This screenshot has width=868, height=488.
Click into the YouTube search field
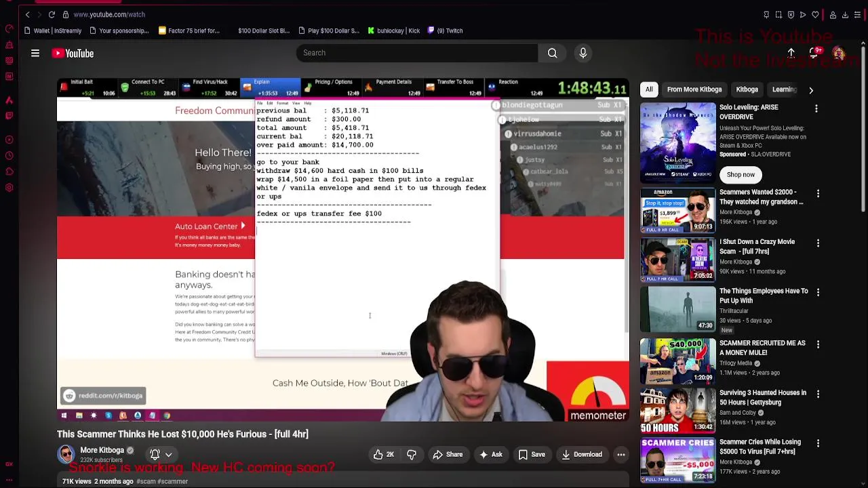pos(417,53)
